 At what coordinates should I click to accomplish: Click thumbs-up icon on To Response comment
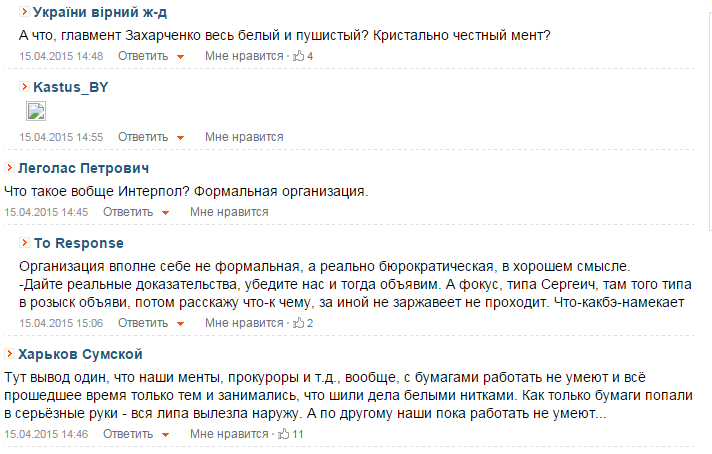(298, 323)
